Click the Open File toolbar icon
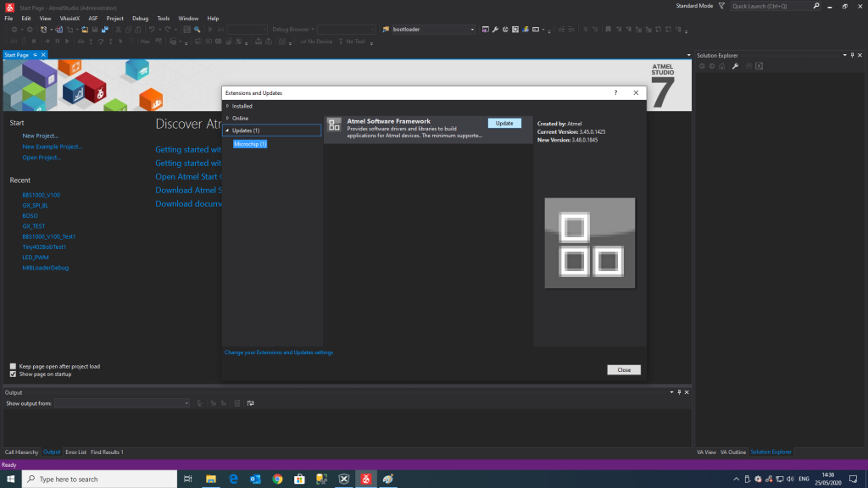The height and width of the screenshot is (488, 868). (85, 30)
